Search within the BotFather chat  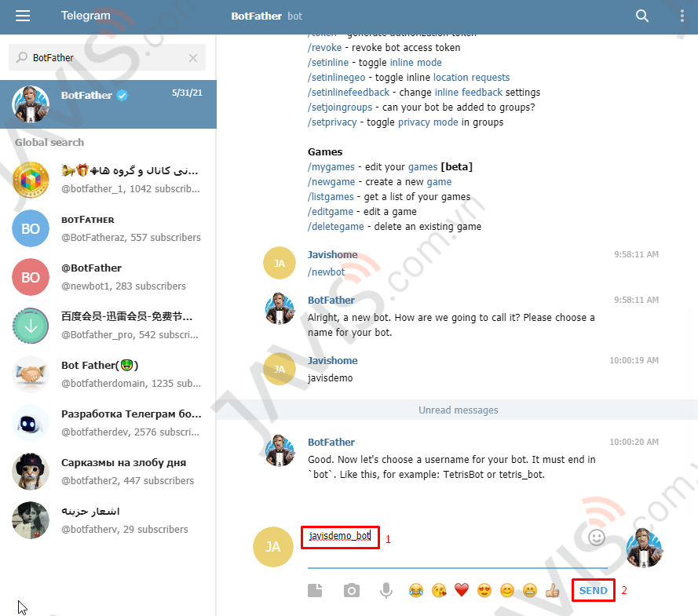(x=641, y=16)
